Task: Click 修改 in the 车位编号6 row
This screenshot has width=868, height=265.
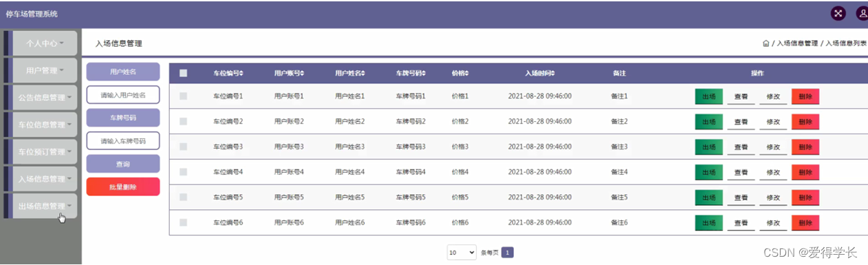Action: coord(773,224)
